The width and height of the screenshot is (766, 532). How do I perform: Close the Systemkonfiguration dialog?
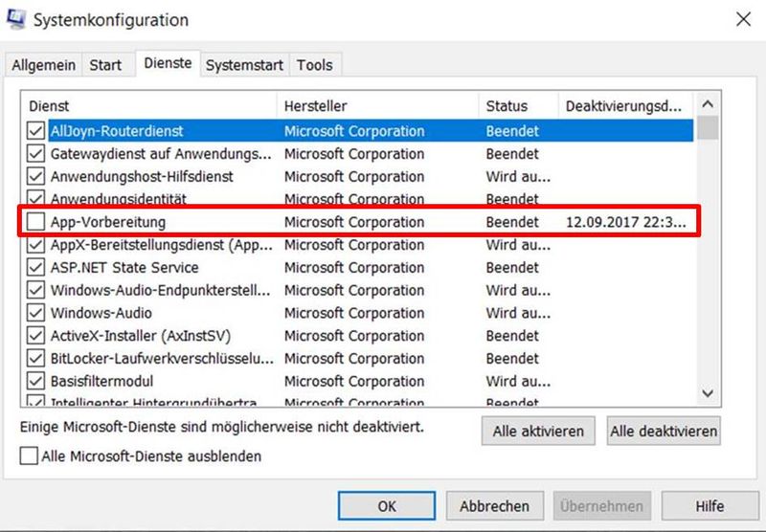742,18
